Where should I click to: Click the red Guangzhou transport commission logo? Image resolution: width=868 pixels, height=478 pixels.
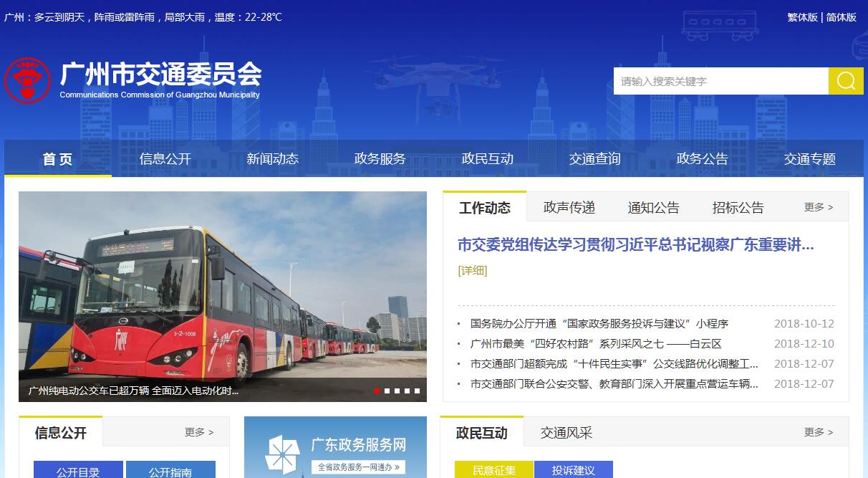(27, 80)
